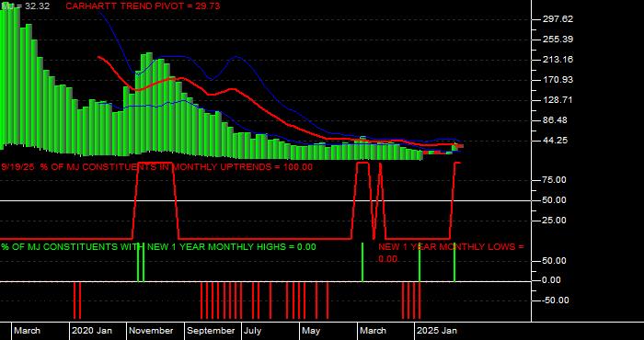Select the new 1 year monthly highs label
Viewport: 644px width, 340px height.
[x=158, y=247]
